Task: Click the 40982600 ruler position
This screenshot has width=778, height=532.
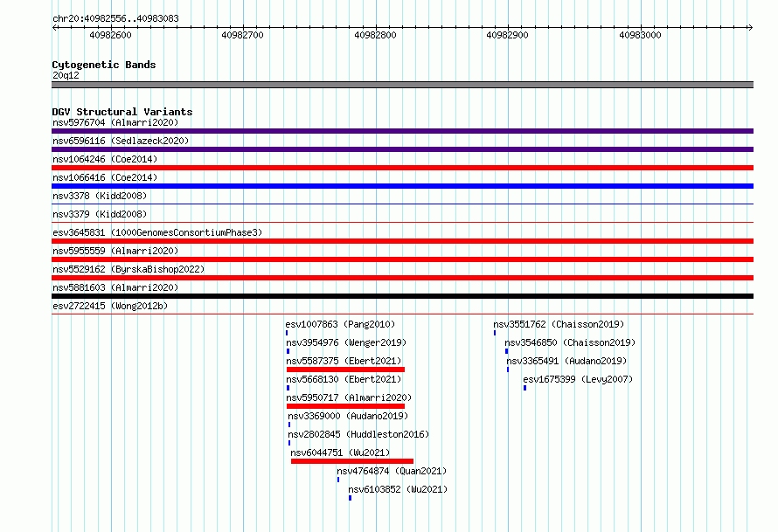Action: [111, 35]
